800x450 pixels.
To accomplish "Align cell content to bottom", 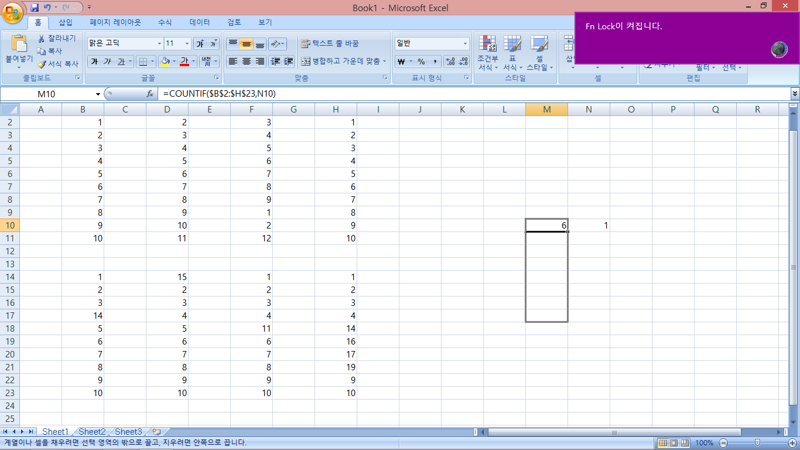I will (x=259, y=44).
